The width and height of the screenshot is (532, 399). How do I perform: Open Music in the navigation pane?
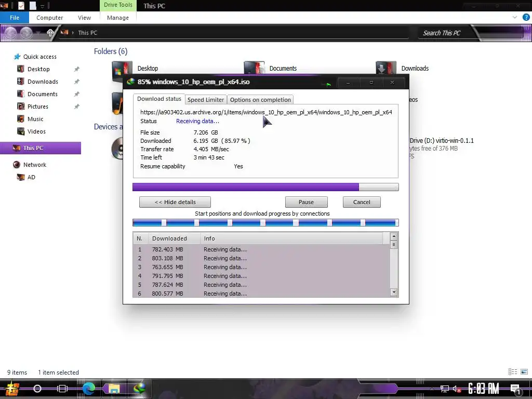pos(35,119)
